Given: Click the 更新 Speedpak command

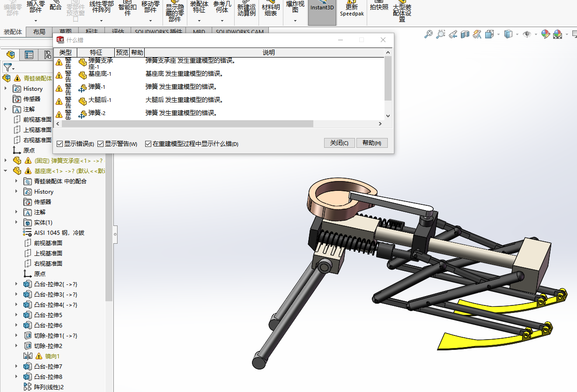Looking at the screenshot, I should pyautogui.click(x=351, y=9).
